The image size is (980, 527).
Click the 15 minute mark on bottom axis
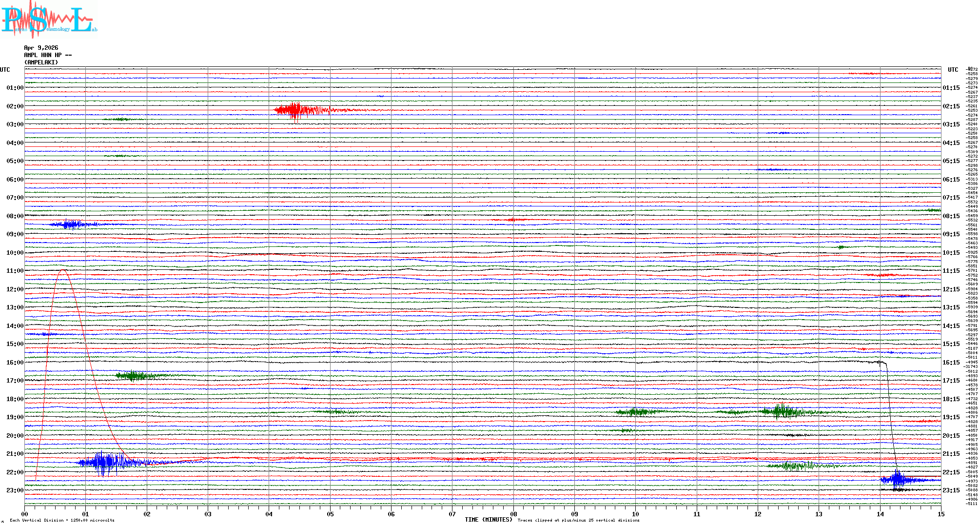point(941,514)
